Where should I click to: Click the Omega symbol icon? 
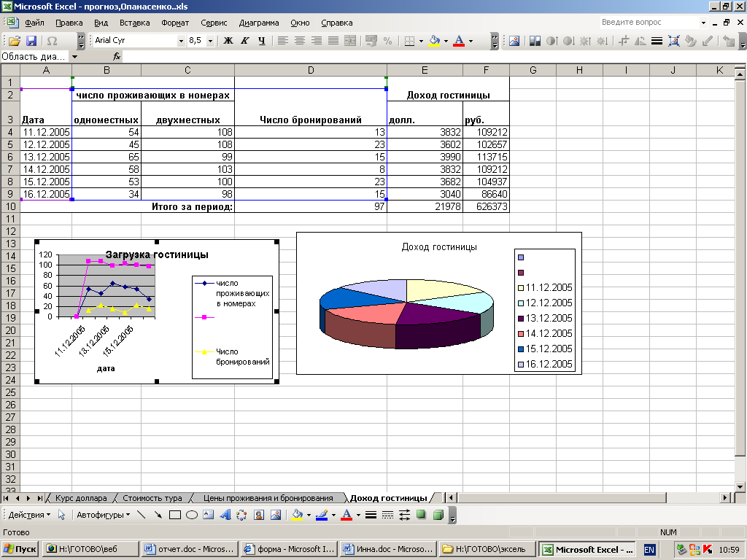[x=53, y=41]
